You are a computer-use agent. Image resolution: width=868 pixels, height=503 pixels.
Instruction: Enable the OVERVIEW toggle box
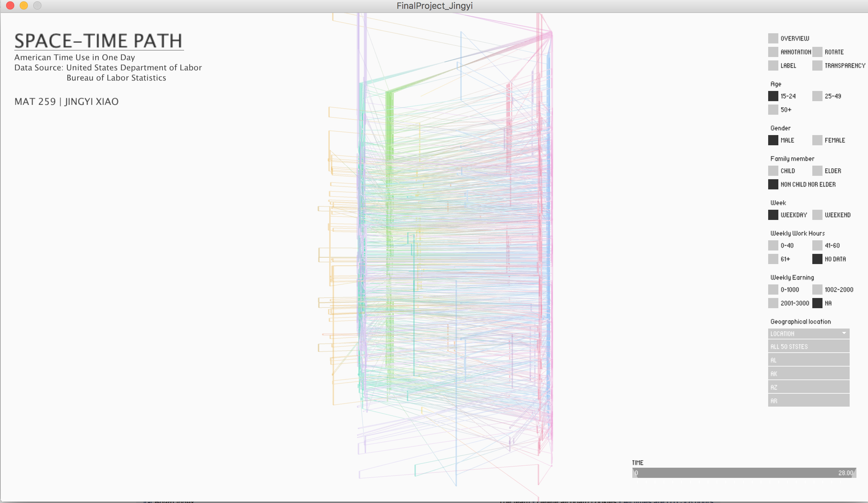[773, 38]
